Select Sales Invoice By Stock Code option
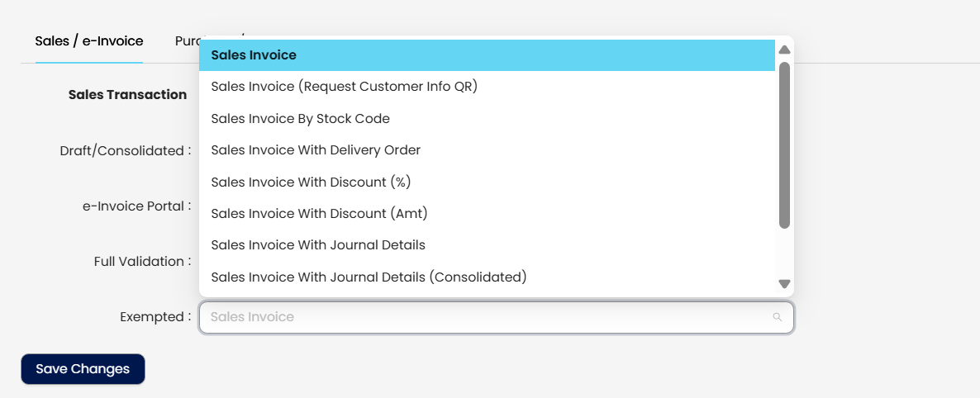 coord(300,119)
